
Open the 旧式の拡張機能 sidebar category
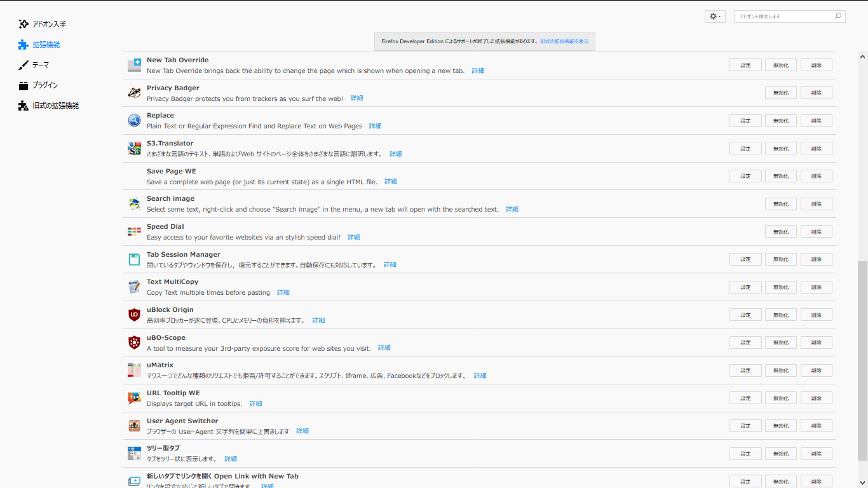coord(49,105)
